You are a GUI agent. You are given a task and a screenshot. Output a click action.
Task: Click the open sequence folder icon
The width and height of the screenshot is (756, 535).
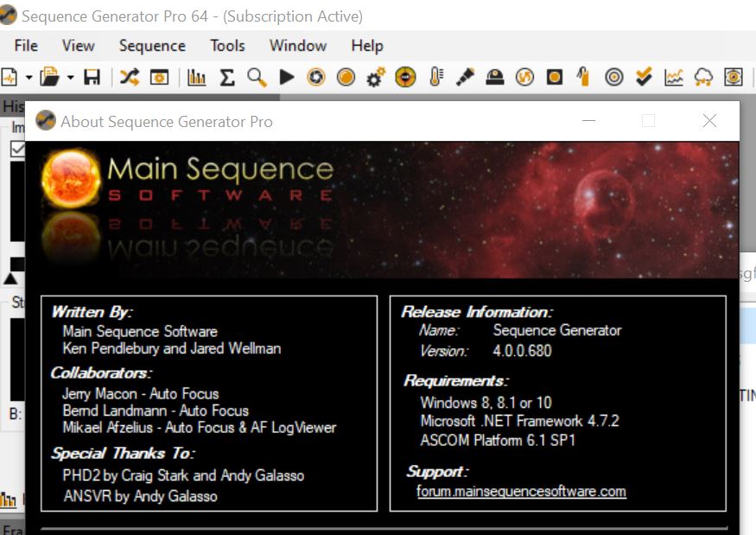49,77
